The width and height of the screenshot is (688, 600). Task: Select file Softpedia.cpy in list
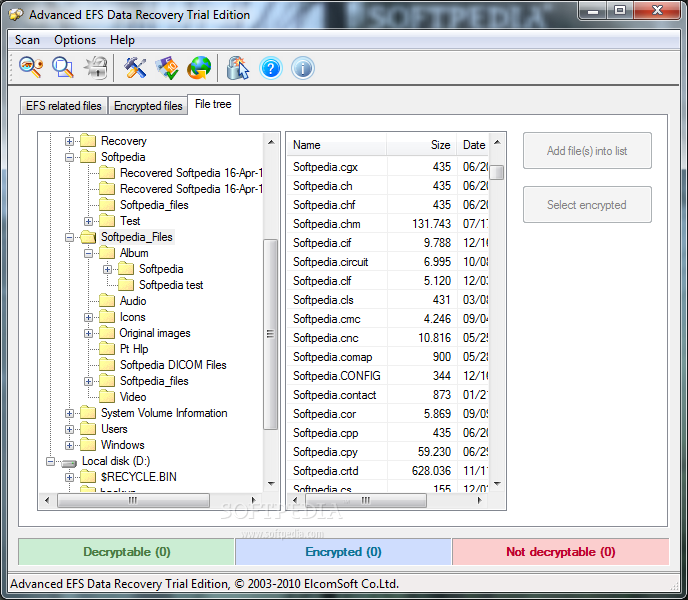[x=325, y=452]
